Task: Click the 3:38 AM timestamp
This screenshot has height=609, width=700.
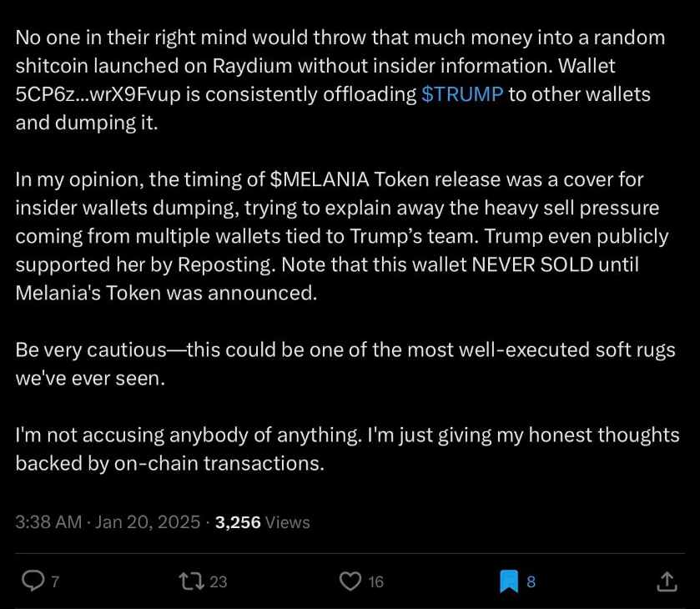Action: [48, 522]
